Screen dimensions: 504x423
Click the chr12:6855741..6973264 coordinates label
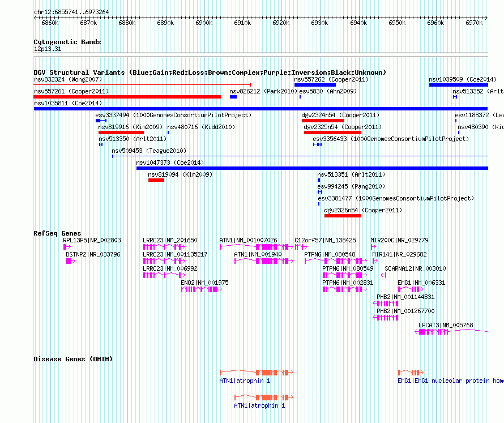point(71,12)
